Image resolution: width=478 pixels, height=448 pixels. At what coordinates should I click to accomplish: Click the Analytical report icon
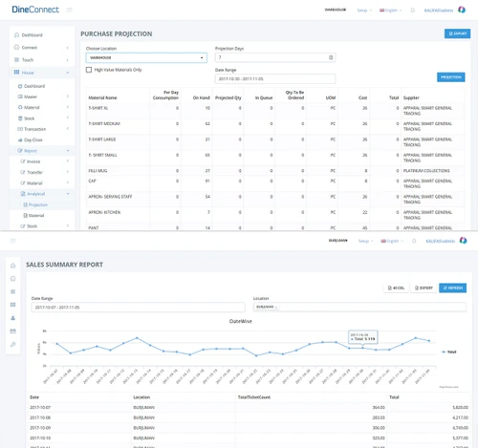[x=23, y=194]
